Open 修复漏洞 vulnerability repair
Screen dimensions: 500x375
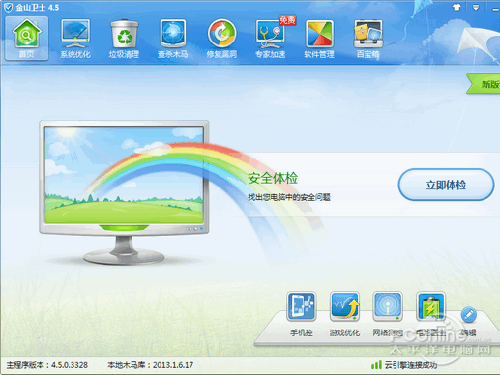(222, 38)
